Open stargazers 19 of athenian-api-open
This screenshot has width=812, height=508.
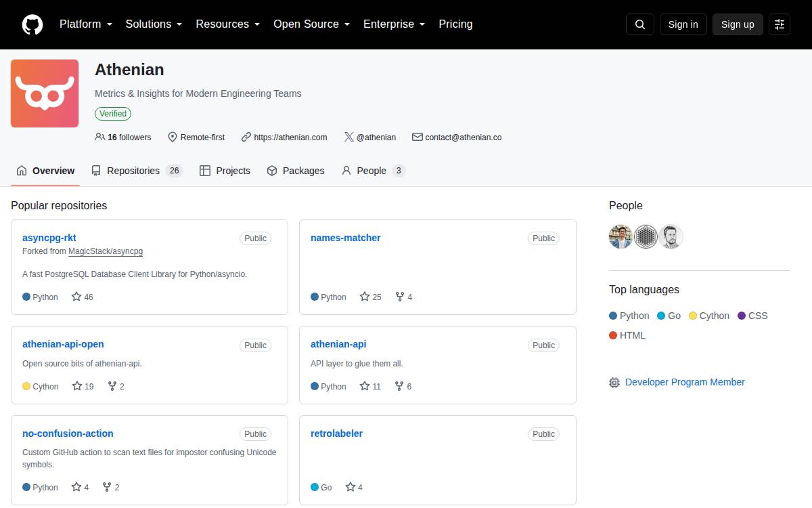pyautogui.click(x=83, y=386)
